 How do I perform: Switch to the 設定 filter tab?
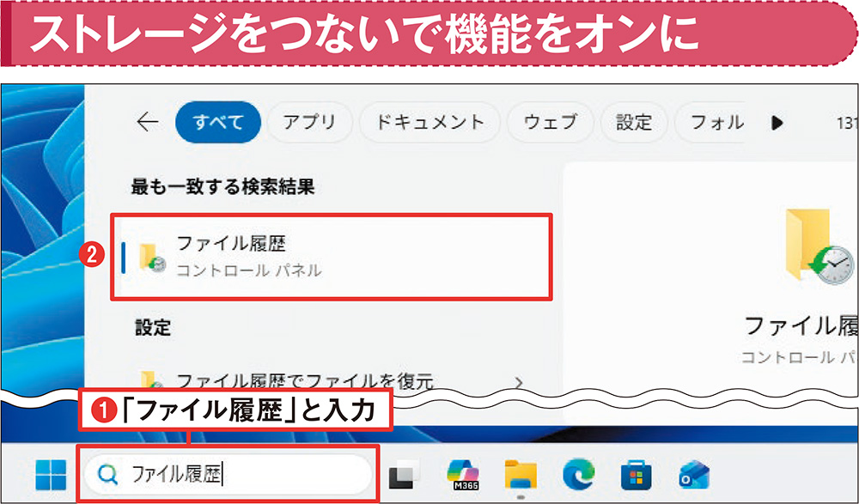click(634, 122)
